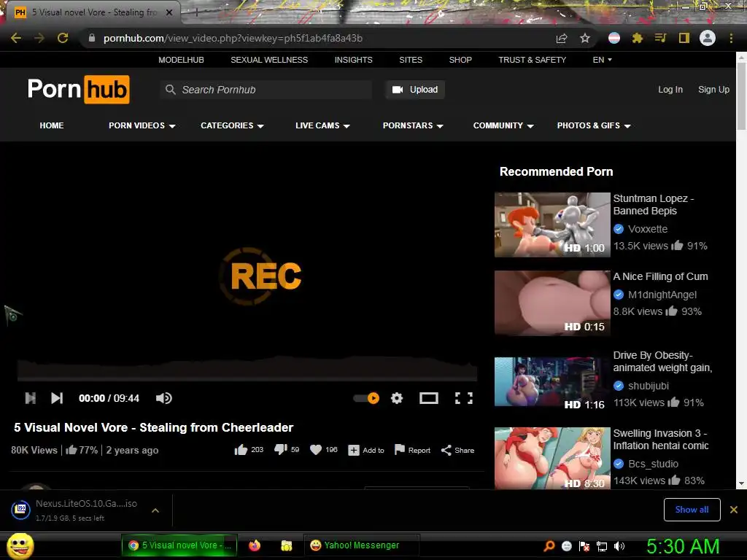Open the browser extensions puzzle icon

coord(638,38)
